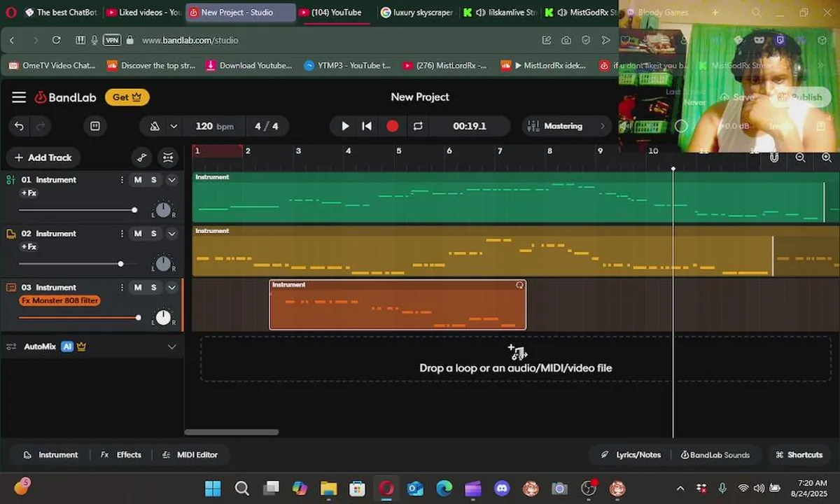
Task: Open the BandLab Sounds panel
Action: click(x=715, y=455)
